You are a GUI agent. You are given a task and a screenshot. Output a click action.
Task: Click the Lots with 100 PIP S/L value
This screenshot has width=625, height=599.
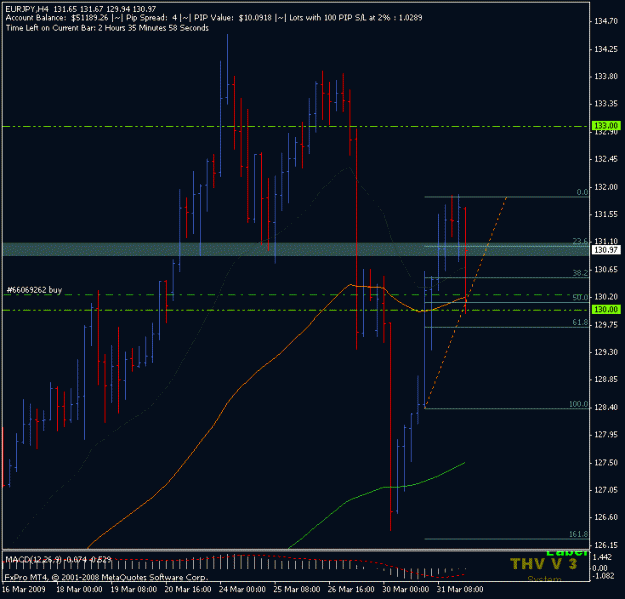[356, 18]
